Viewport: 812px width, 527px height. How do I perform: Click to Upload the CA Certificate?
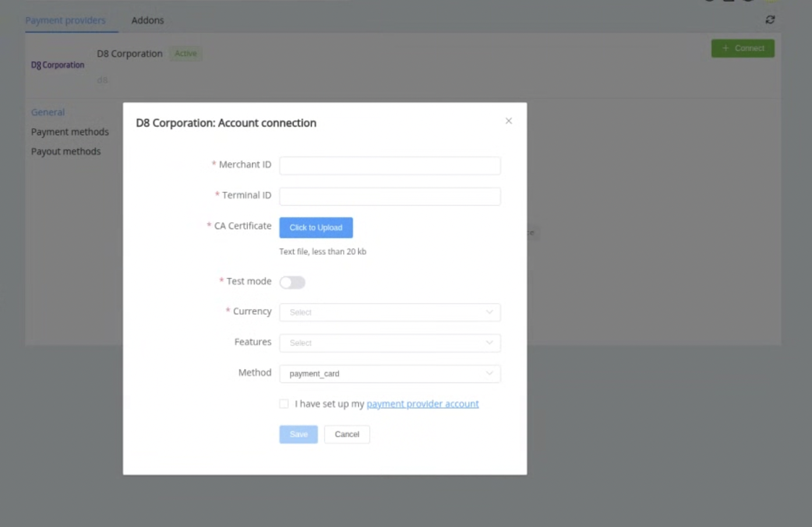pos(316,228)
